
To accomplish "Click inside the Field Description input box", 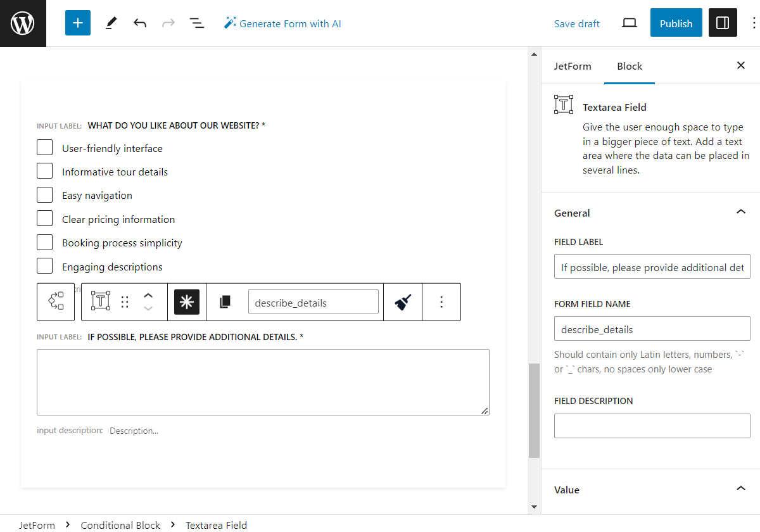I will coord(652,426).
